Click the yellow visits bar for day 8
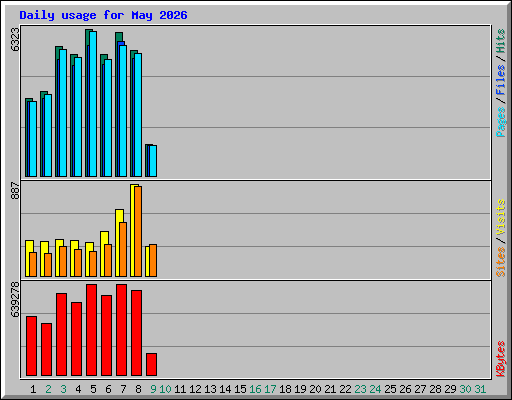 click(x=133, y=230)
